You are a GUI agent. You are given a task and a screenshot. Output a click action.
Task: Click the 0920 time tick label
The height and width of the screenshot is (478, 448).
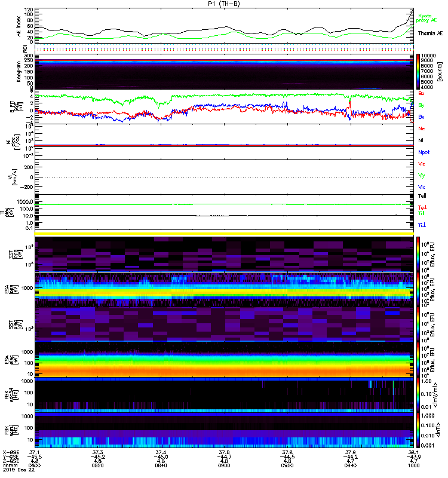point(287,465)
